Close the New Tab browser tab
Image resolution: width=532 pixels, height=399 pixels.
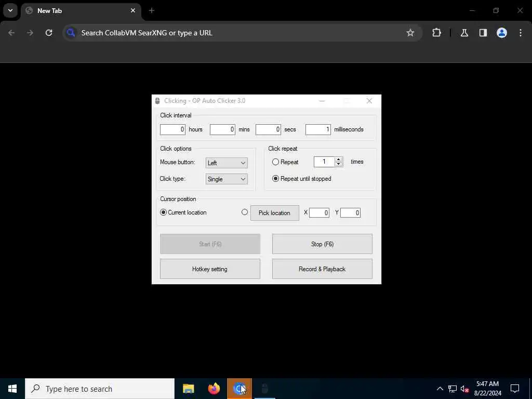tap(133, 10)
